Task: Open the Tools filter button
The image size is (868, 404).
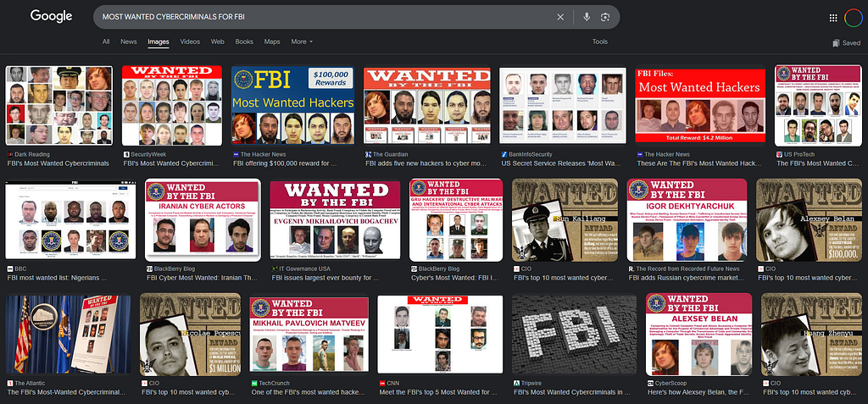Action: tap(599, 42)
